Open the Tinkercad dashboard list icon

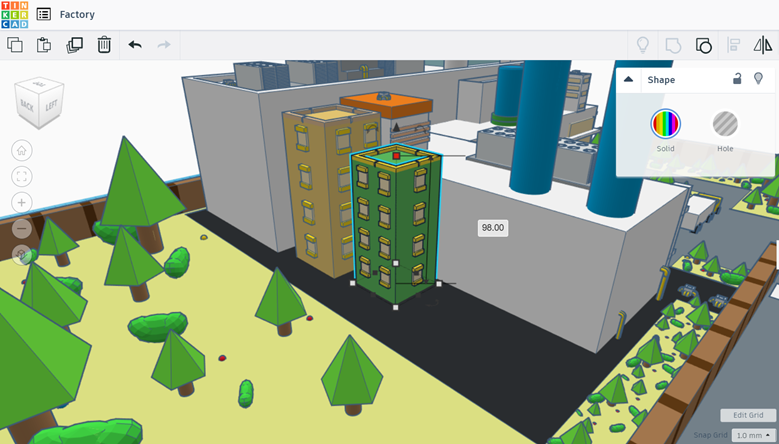coord(44,14)
